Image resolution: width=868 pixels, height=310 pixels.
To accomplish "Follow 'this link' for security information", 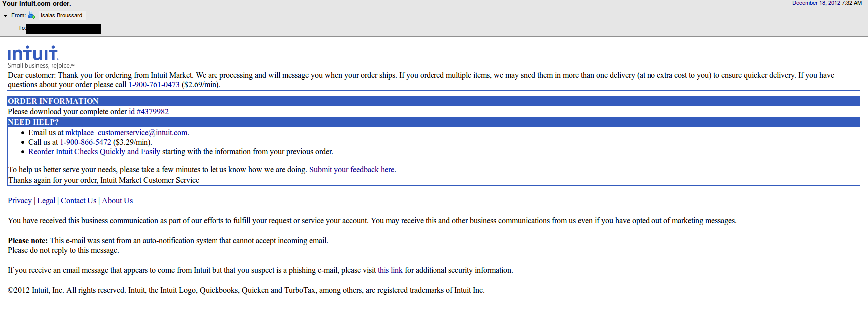I will (x=390, y=270).
